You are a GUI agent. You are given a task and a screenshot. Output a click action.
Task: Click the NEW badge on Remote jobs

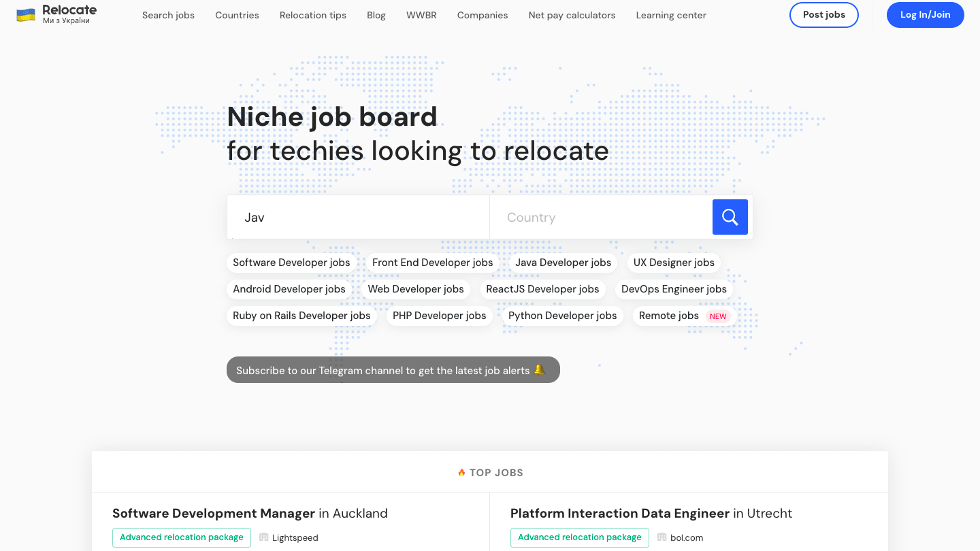pyautogui.click(x=718, y=316)
